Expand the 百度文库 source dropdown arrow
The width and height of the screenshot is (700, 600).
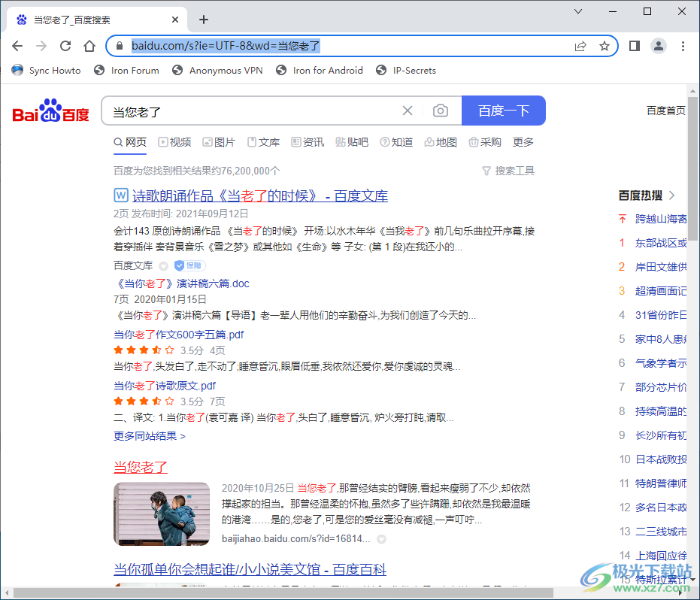[x=164, y=266]
